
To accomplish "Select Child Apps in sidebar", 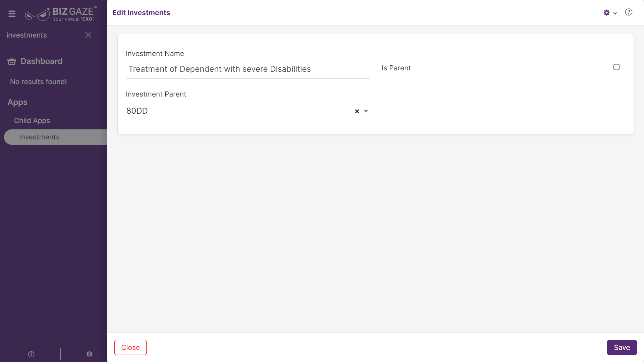I will [x=32, y=121].
